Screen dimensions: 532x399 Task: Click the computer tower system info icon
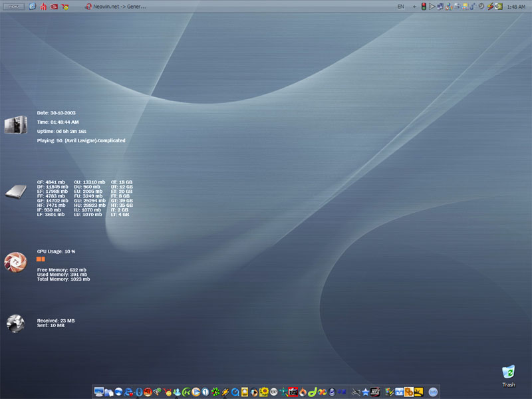tap(15, 125)
